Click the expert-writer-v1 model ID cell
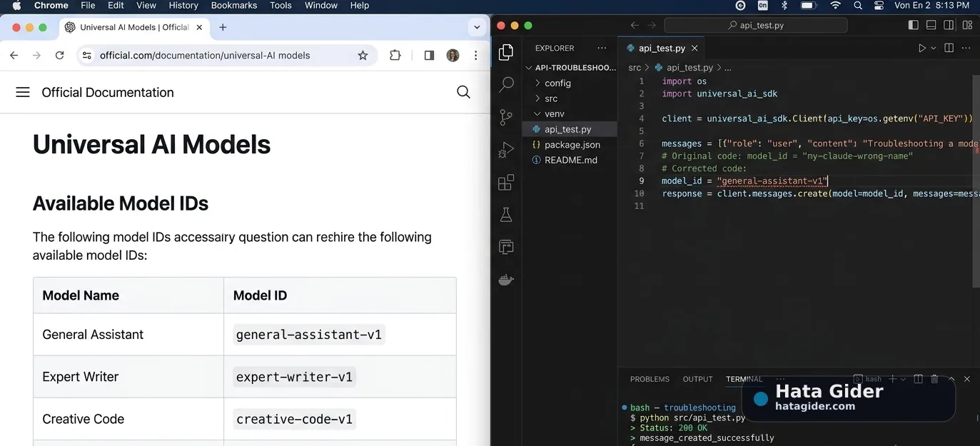The width and height of the screenshot is (980, 446). point(294,377)
